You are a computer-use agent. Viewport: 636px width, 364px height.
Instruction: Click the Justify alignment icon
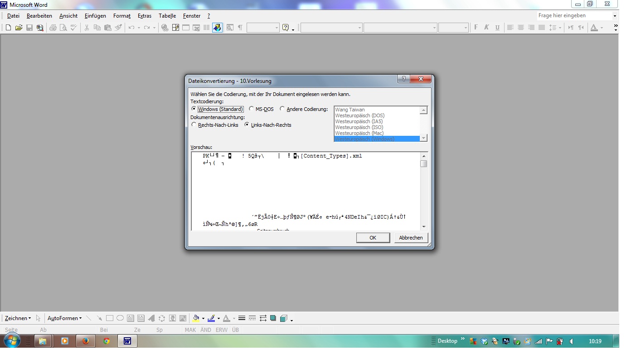point(542,28)
